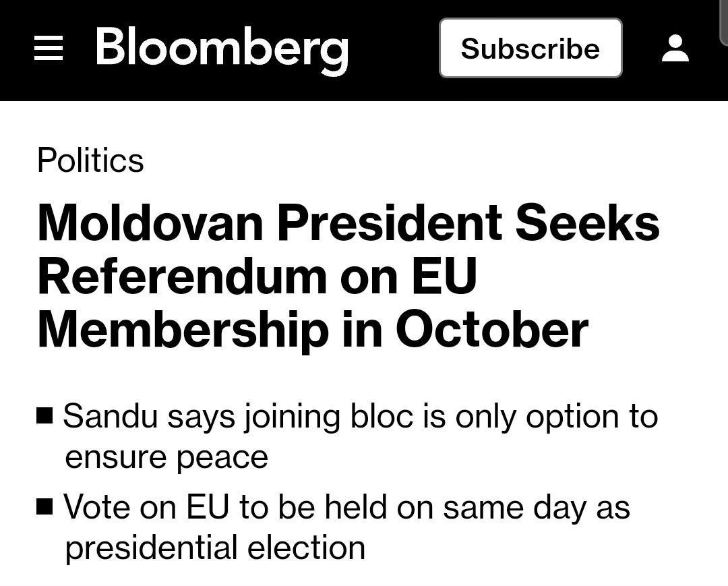Click the square bullet before "Sandu says"

tap(45, 415)
